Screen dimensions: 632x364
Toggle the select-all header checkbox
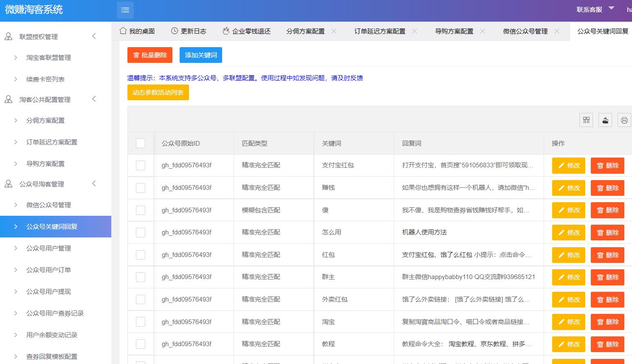point(141,143)
